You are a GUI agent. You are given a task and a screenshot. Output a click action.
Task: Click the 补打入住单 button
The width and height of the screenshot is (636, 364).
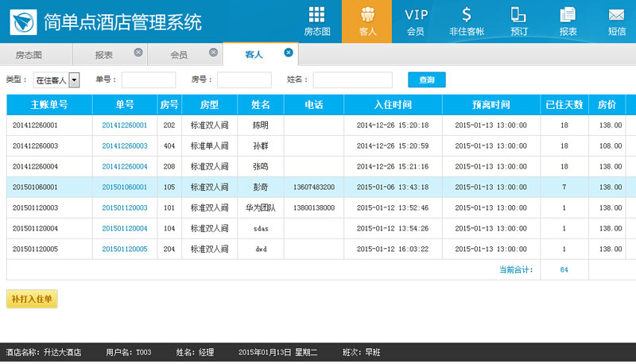[32, 299]
